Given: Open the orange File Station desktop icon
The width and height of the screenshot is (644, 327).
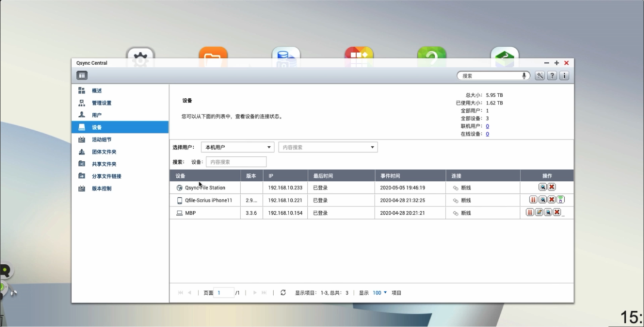Looking at the screenshot, I should point(213,57).
